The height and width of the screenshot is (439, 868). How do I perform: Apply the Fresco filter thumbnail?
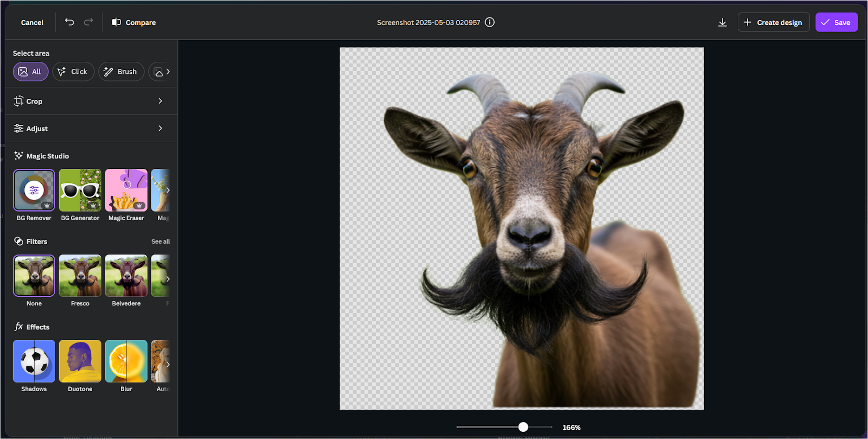click(80, 276)
